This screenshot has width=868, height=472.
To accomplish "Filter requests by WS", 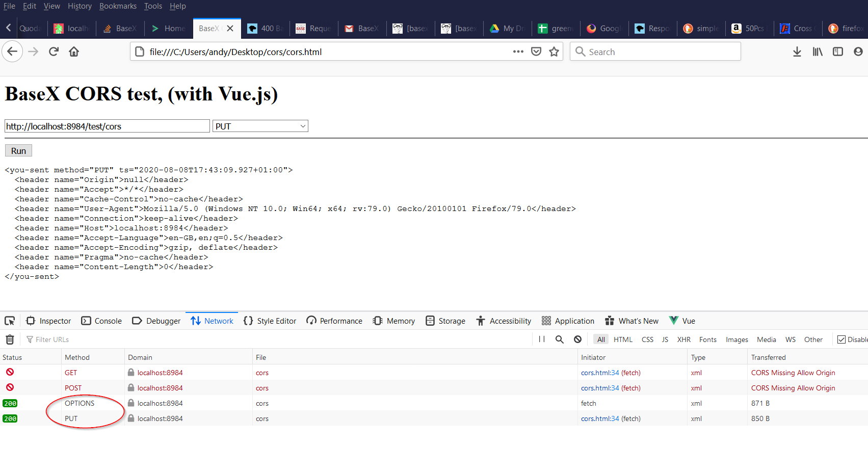I will tap(791, 339).
